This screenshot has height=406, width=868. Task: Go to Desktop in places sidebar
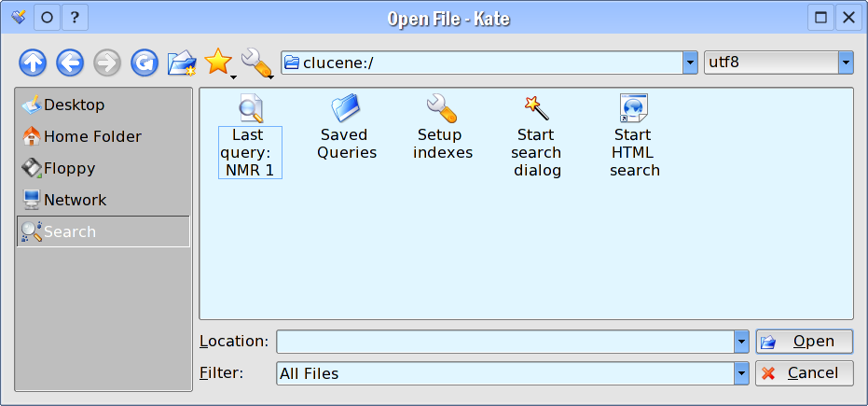103,105
